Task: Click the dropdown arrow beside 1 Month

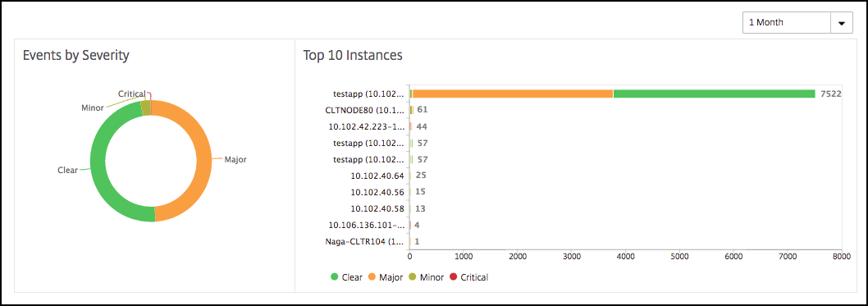Action: point(842,23)
